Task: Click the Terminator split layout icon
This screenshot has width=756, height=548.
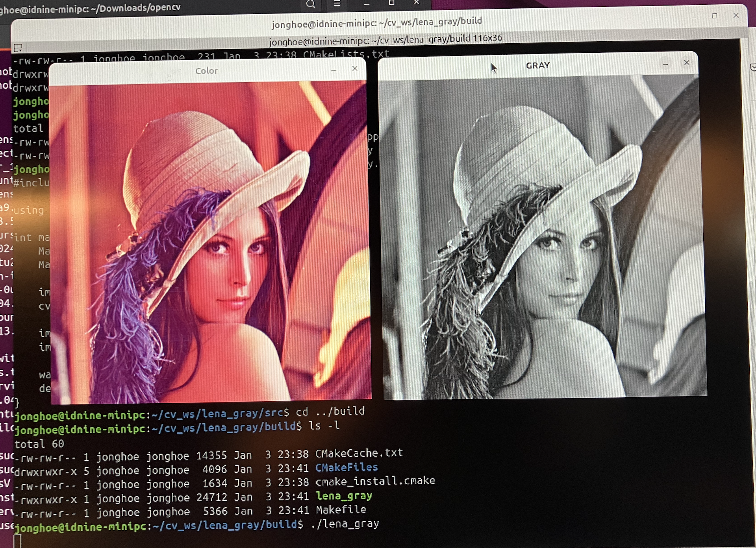Action: [18, 48]
